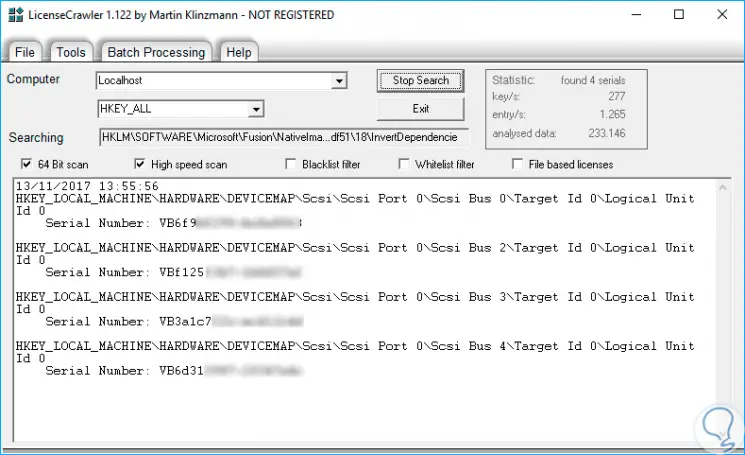The width and height of the screenshot is (745, 455).
Task: Check the File based licenses option
Action: (x=518, y=164)
